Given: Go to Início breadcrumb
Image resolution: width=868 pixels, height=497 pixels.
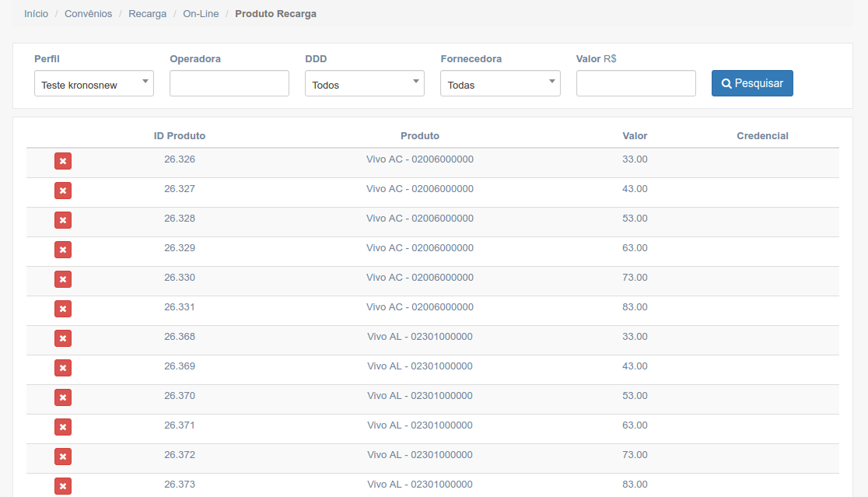Looking at the screenshot, I should (36, 14).
